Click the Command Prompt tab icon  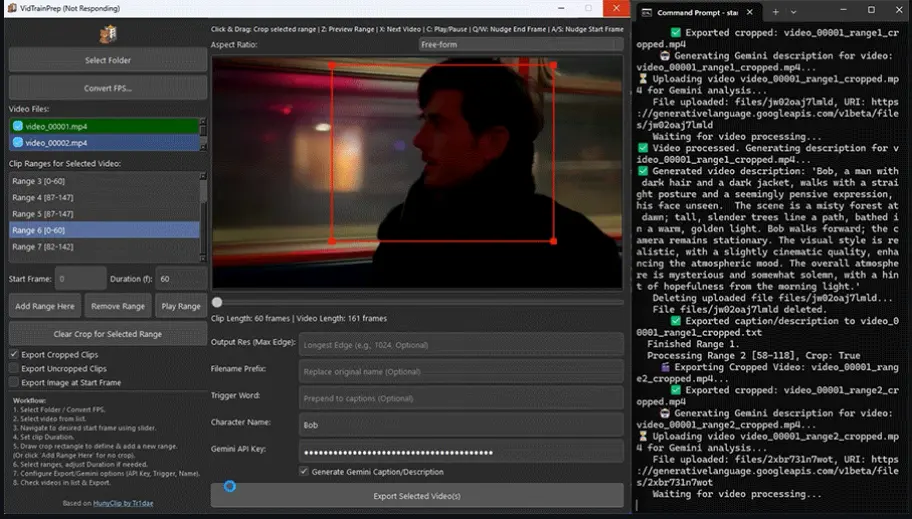[x=647, y=11]
